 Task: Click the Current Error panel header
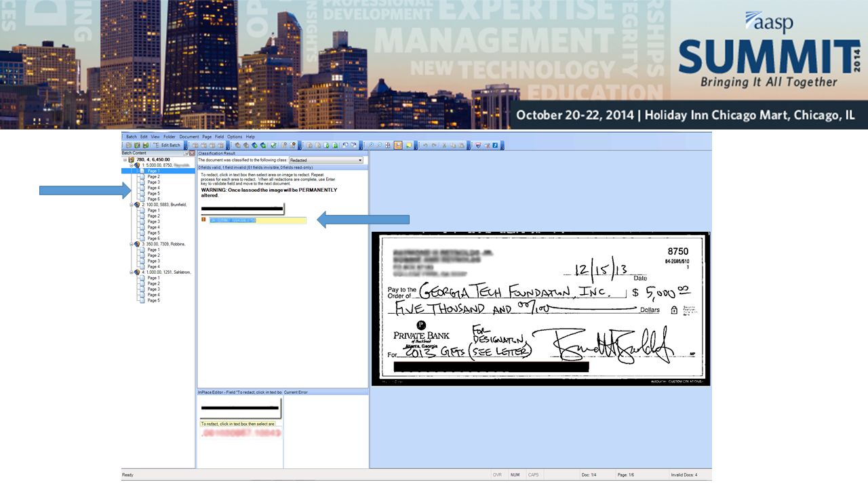pos(326,392)
